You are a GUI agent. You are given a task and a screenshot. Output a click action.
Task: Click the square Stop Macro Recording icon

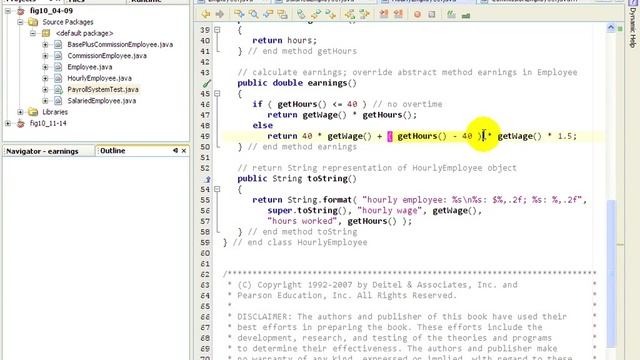432,15
